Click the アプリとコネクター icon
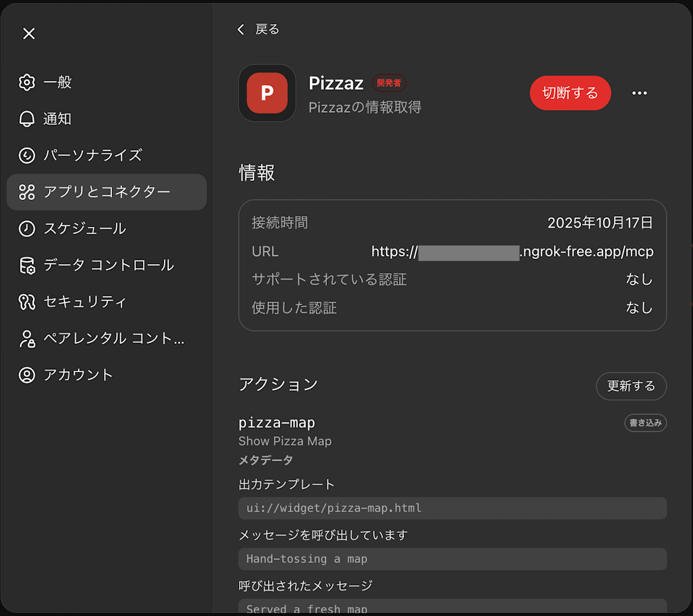 [x=27, y=192]
